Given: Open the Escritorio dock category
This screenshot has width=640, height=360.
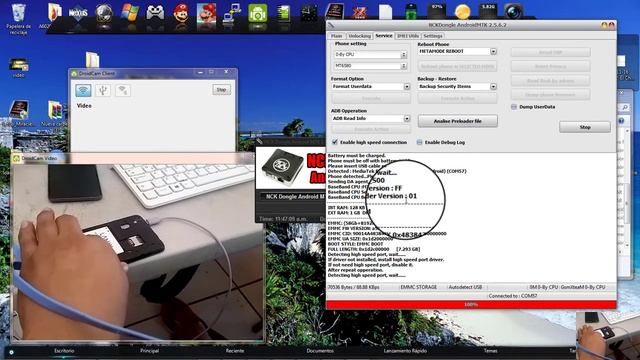Looking at the screenshot, I should pyautogui.click(x=64, y=351).
